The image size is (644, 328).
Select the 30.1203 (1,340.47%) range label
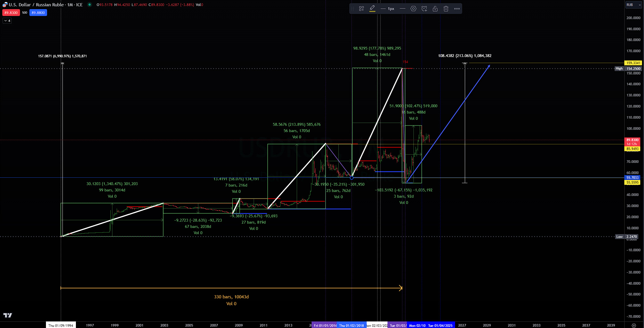[112, 184]
